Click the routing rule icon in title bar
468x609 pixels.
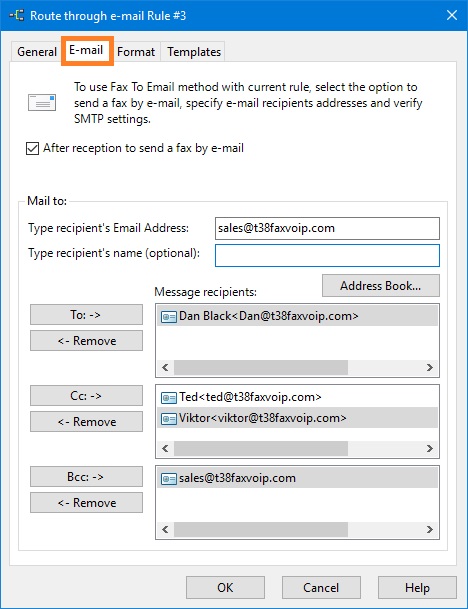17,16
